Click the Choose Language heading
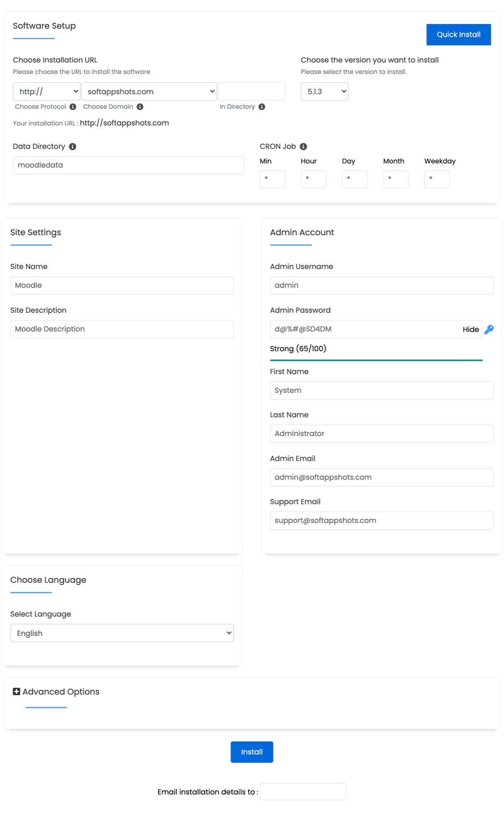The image size is (504, 831). (48, 580)
